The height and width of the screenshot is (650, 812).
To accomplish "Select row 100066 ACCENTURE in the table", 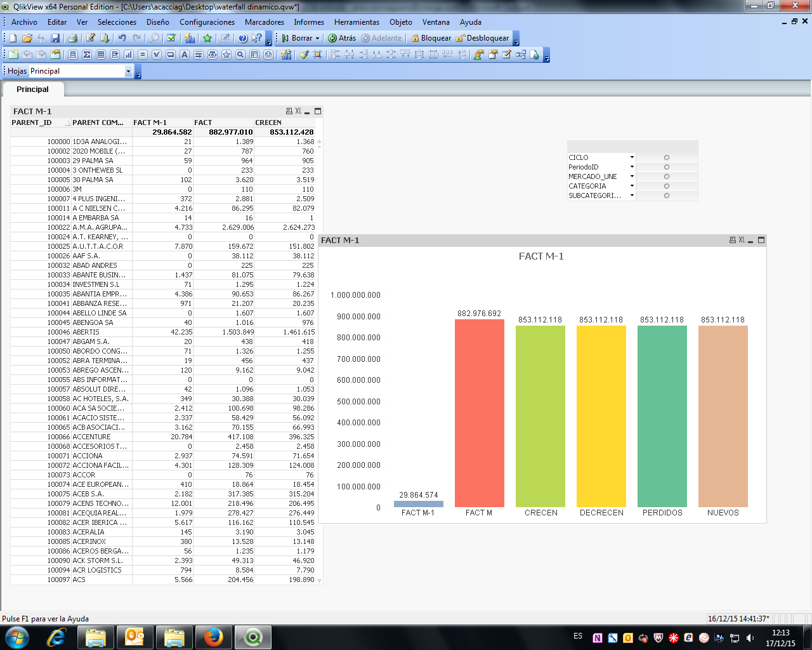I will (x=163, y=437).
